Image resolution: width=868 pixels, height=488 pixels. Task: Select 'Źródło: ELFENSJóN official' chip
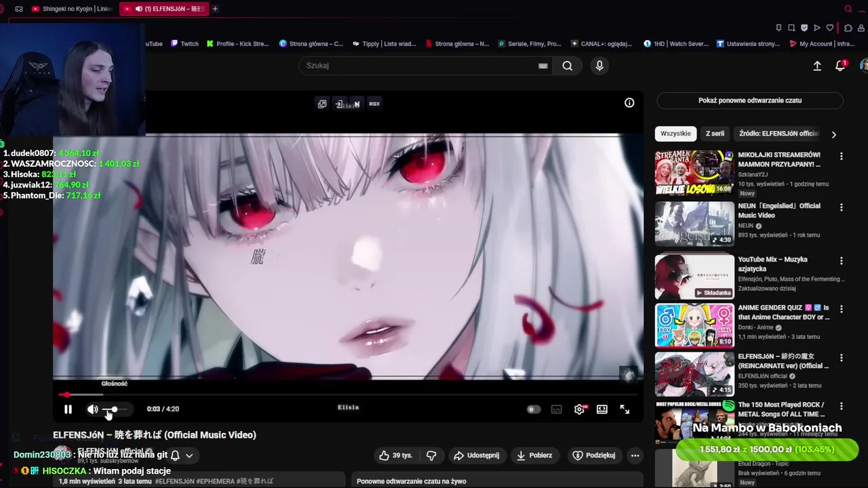(779, 134)
